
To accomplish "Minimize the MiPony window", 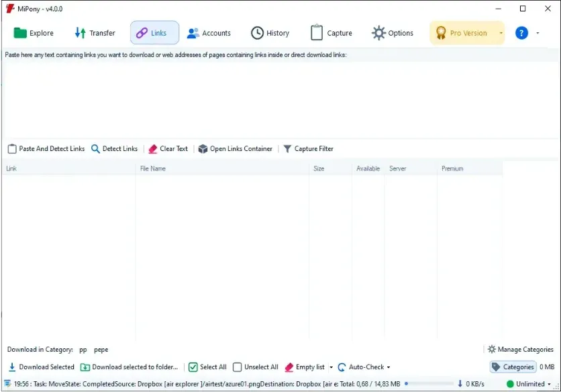I will 498,8.
